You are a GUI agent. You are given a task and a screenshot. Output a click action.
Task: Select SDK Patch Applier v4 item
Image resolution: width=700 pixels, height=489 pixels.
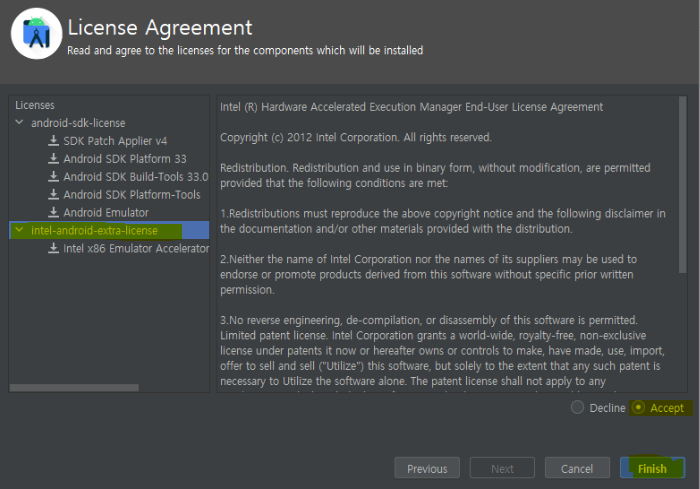point(115,141)
